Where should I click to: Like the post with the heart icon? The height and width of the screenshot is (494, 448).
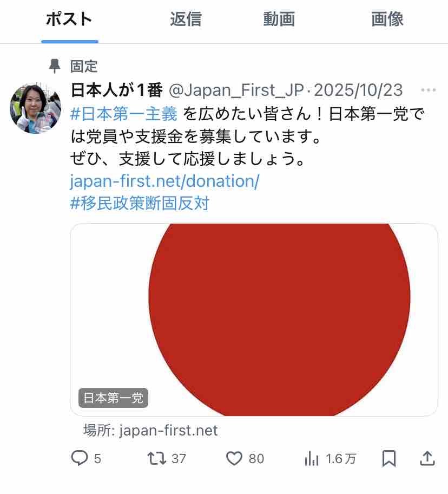[x=234, y=459]
